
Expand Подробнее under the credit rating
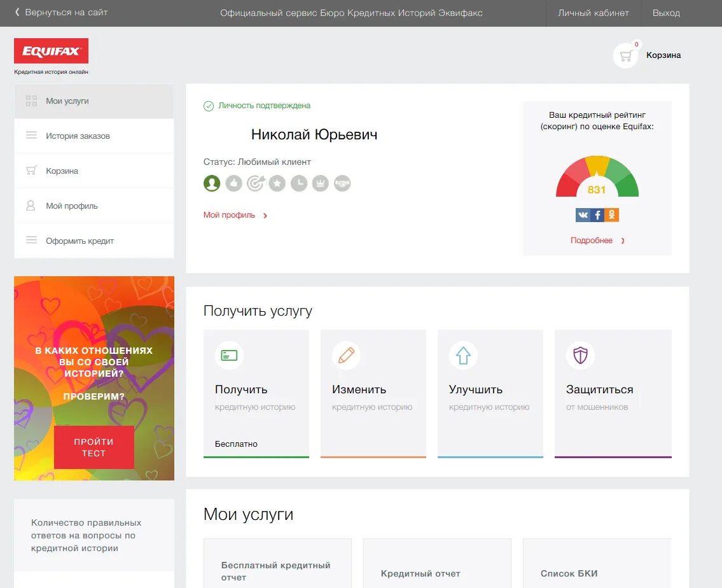[x=593, y=240]
